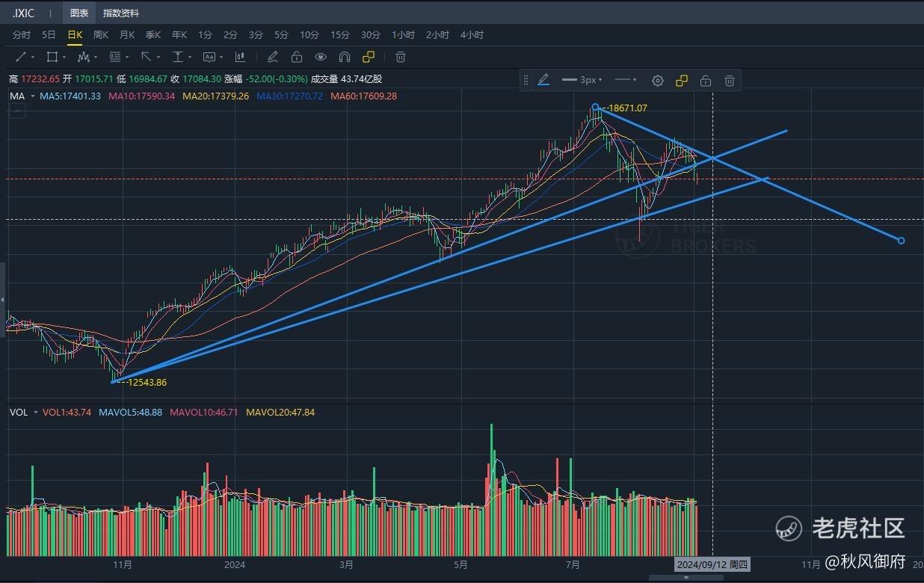Select the 1小时 timeframe
This screenshot has width=924, height=583.
coord(404,35)
